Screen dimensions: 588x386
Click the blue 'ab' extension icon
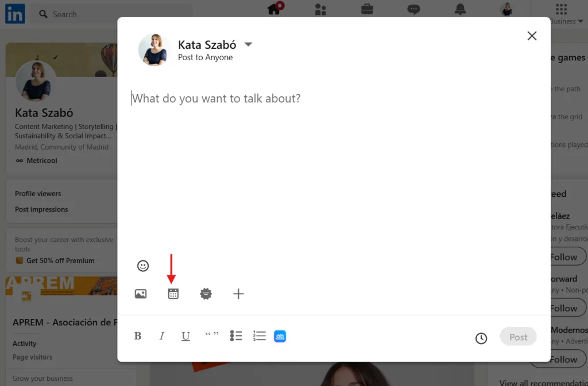tap(280, 337)
